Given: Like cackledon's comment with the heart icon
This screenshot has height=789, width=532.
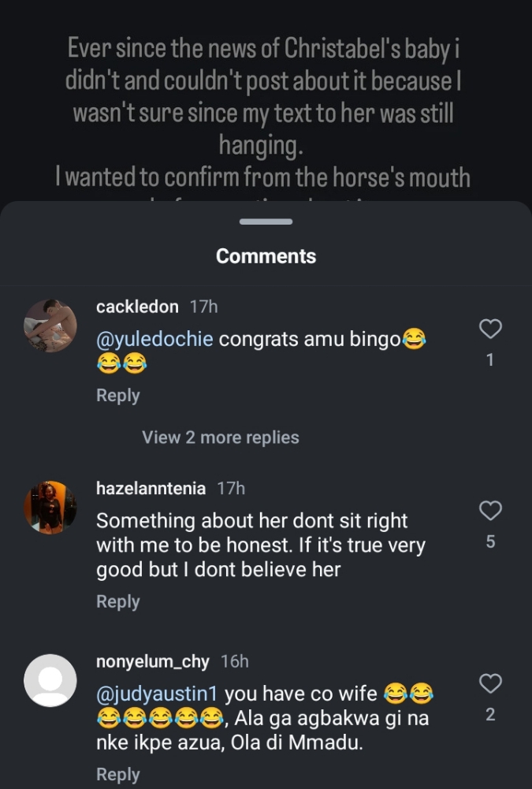Looking at the screenshot, I should click(x=490, y=329).
